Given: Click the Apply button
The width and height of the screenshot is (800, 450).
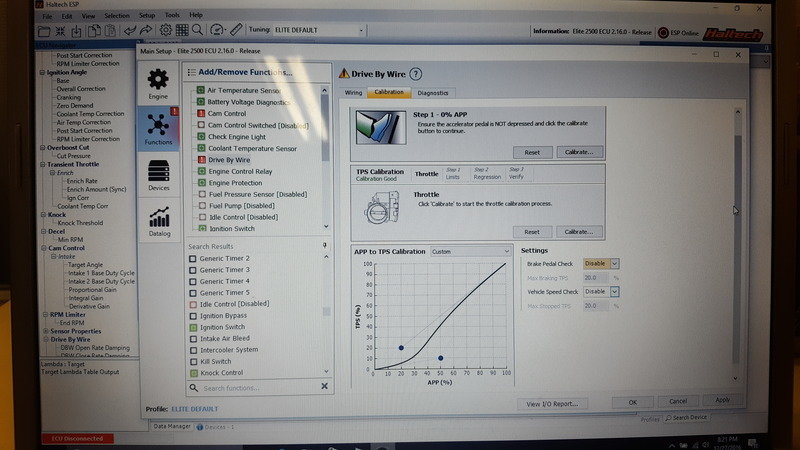Looking at the screenshot, I should click(x=722, y=401).
